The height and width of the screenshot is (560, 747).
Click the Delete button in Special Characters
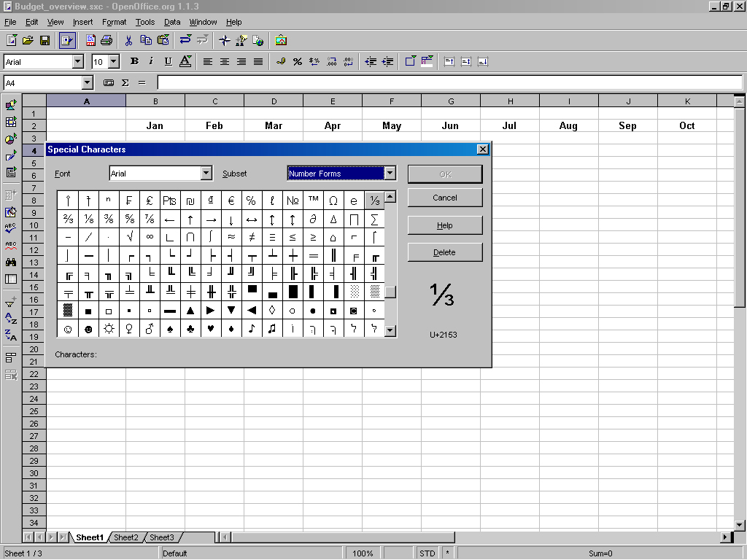(444, 252)
